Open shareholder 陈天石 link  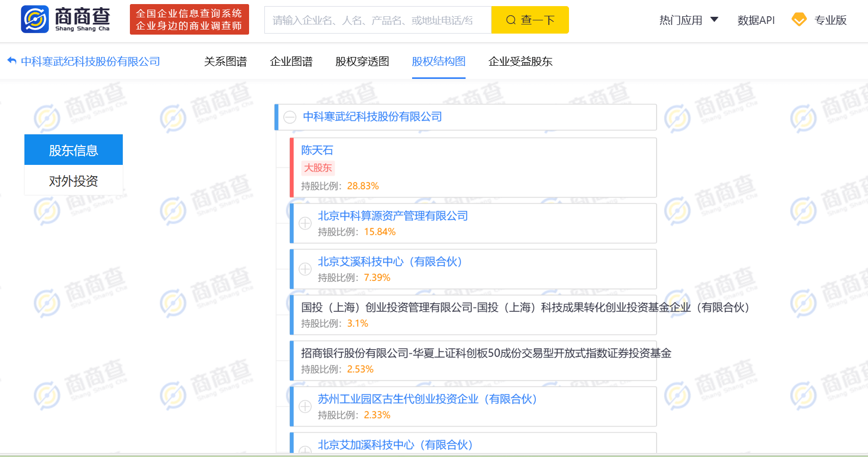coord(317,150)
